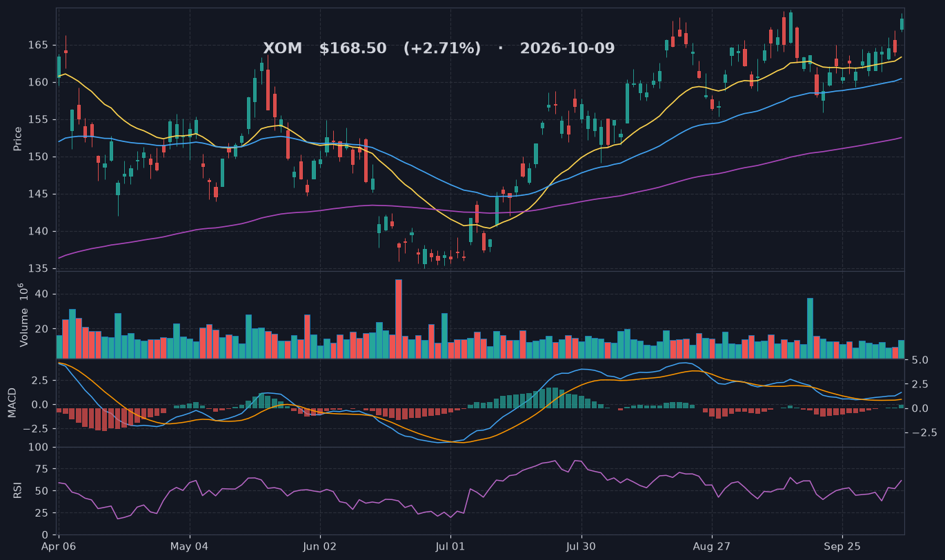Viewport: 945px width, 560px height.
Task: Click the RSI axis label
Action: pyautogui.click(x=18, y=490)
